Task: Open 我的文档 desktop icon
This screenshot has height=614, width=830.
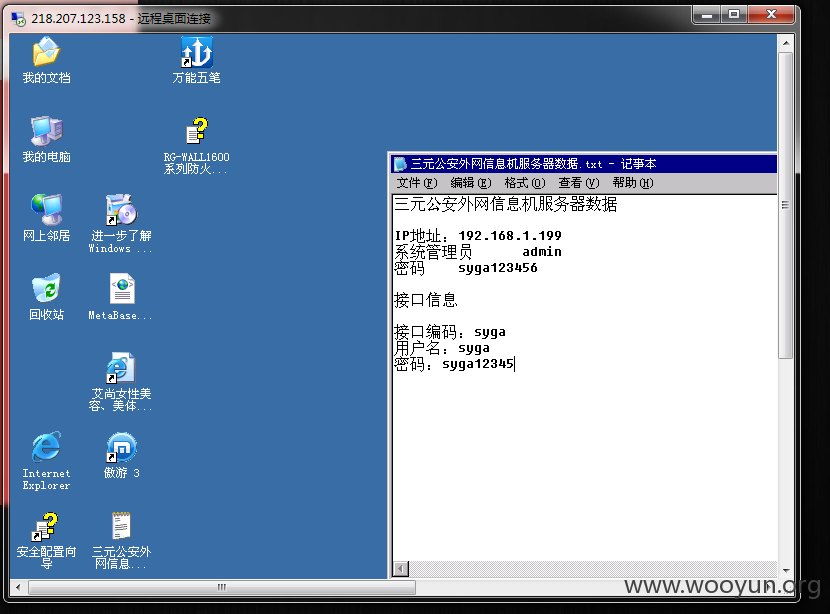Action: point(46,60)
